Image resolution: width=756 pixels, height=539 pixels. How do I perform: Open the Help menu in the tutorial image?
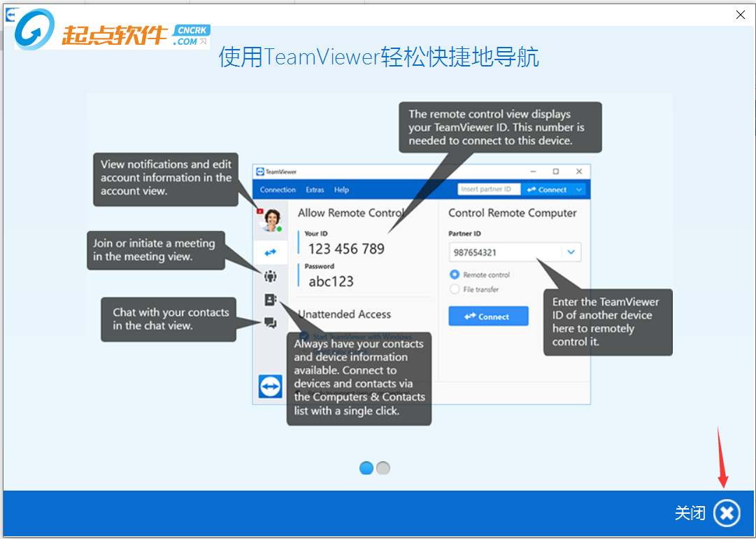[x=341, y=190]
